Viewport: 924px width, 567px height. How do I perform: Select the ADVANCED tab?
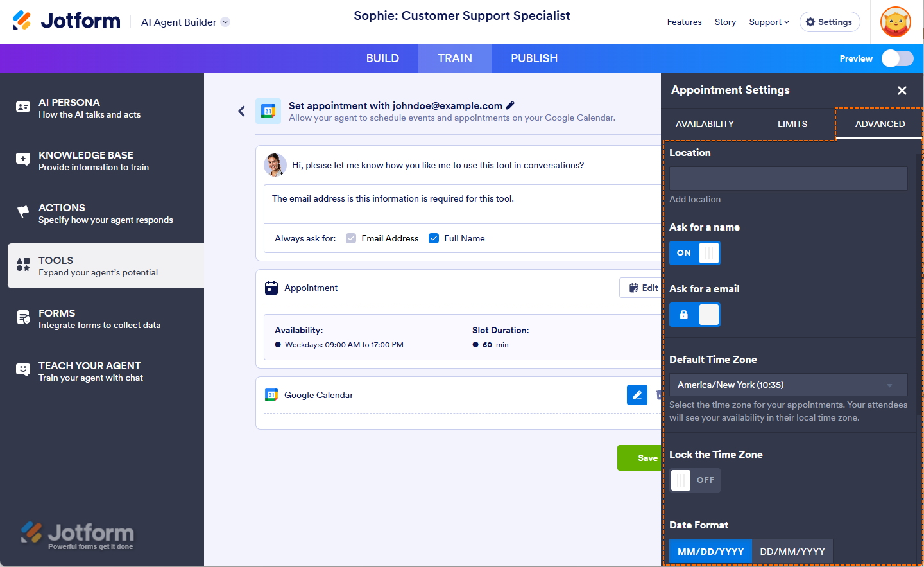pos(880,124)
